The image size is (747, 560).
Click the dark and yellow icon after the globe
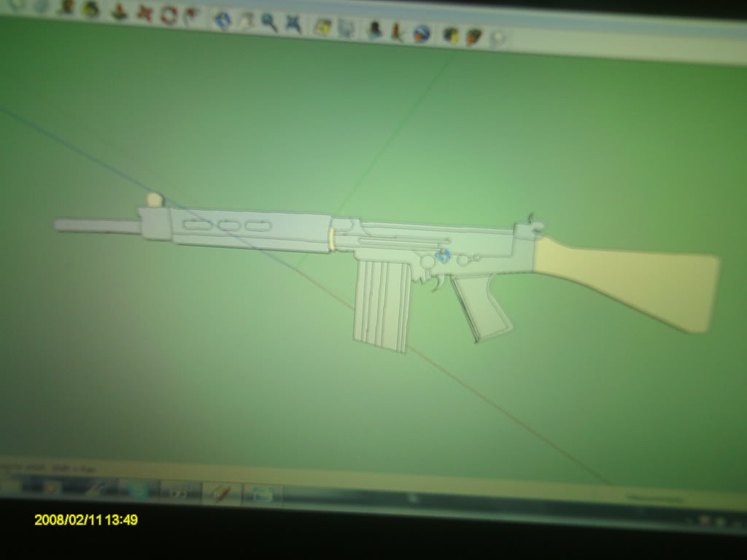[450, 35]
